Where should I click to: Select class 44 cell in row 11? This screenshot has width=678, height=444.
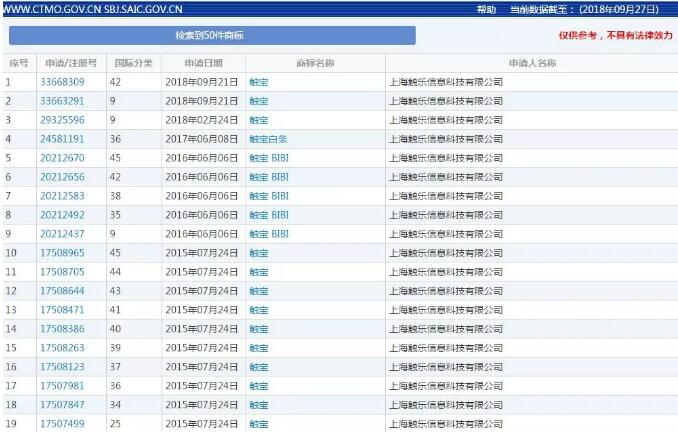115,272
